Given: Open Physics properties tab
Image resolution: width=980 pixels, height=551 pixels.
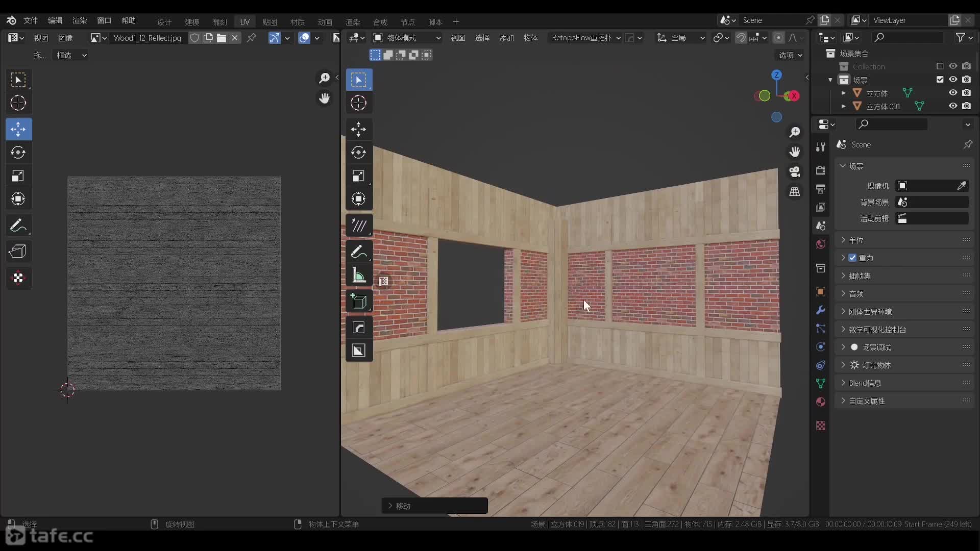Looking at the screenshot, I should tap(821, 347).
